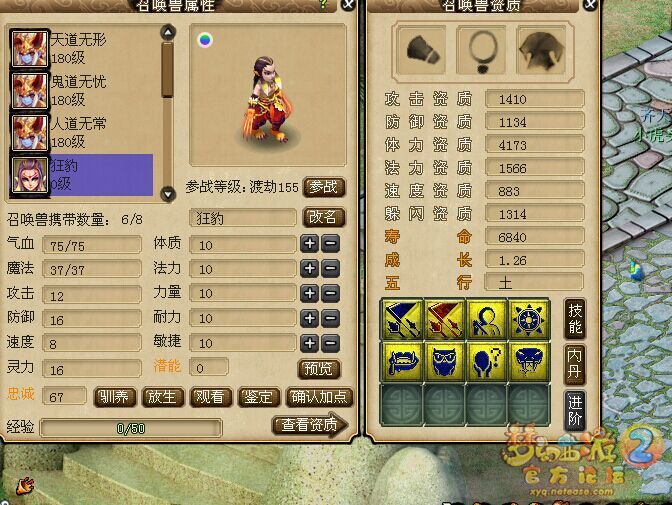Click the 确认加点 button
The height and width of the screenshot is (505, 672).
(319, 397)
